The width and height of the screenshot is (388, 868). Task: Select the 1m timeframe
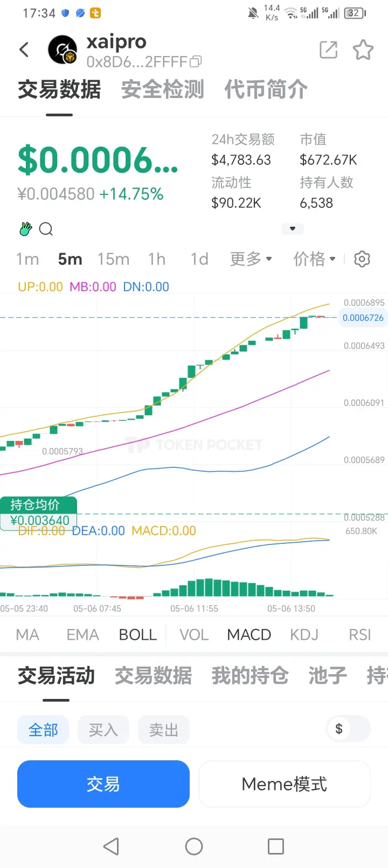[x=27, y=259]
